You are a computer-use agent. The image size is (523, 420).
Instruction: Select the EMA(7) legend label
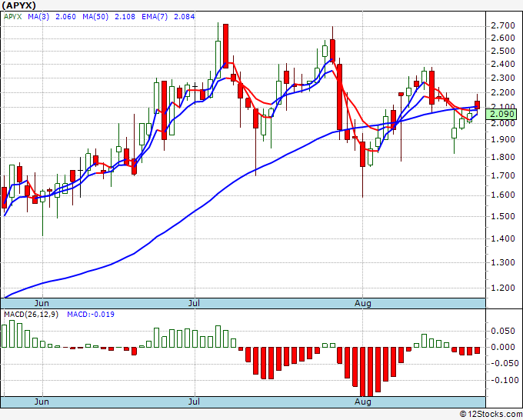click(155, 17)
